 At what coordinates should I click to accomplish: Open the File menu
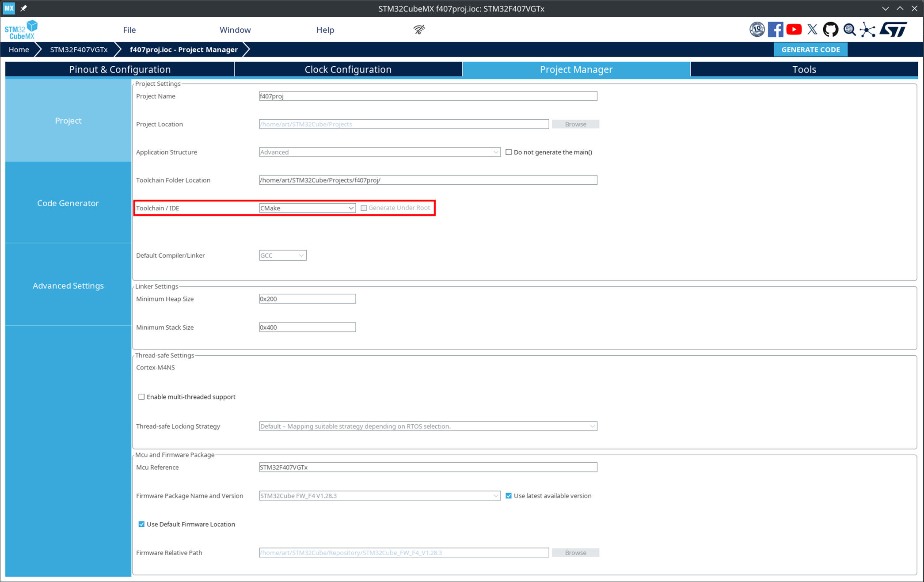click(x=129, y=30)
